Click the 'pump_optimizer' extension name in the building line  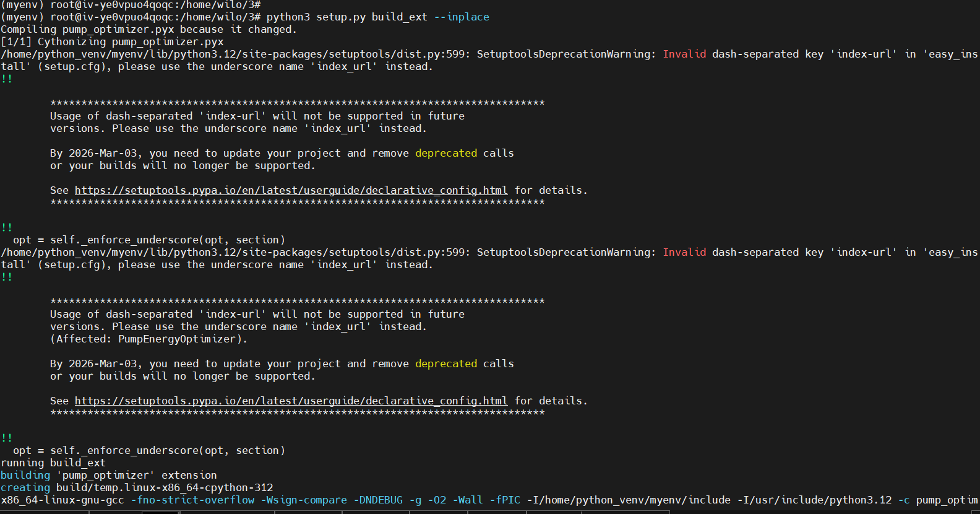pyautogui.click(x=106, y=475)
